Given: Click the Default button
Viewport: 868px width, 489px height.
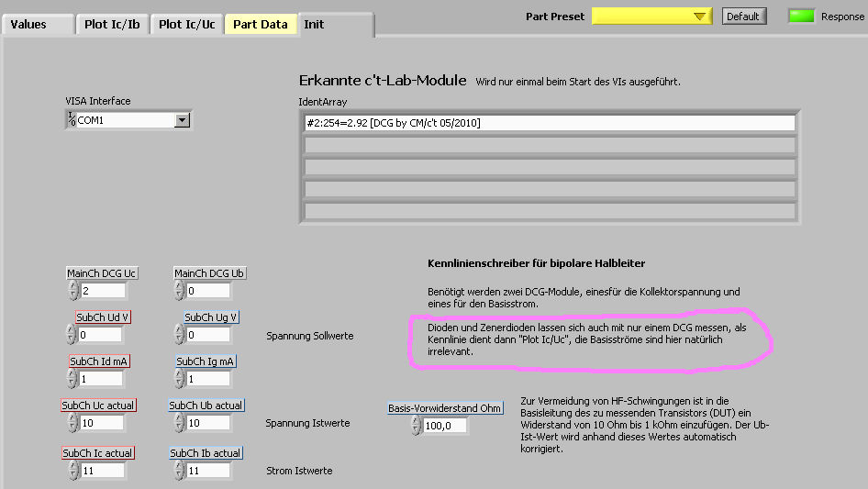Looking at the screenshot, I should pyautogui.click(x=743, y=17).
